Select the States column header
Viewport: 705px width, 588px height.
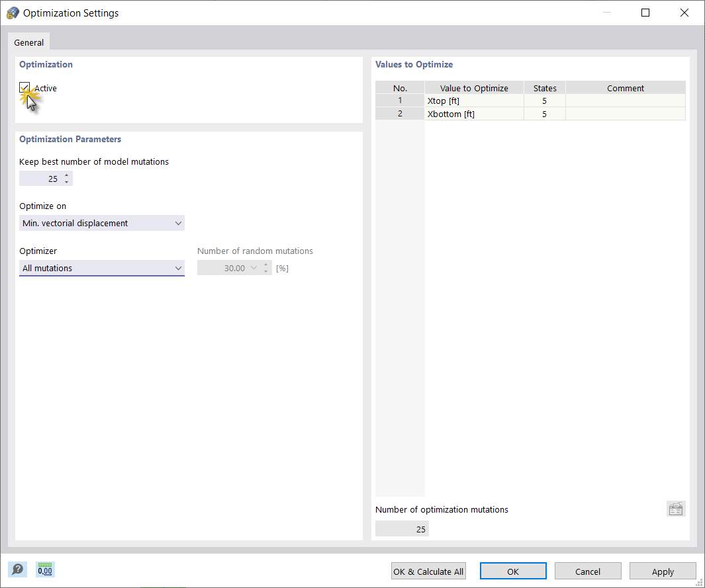(544, 87)
